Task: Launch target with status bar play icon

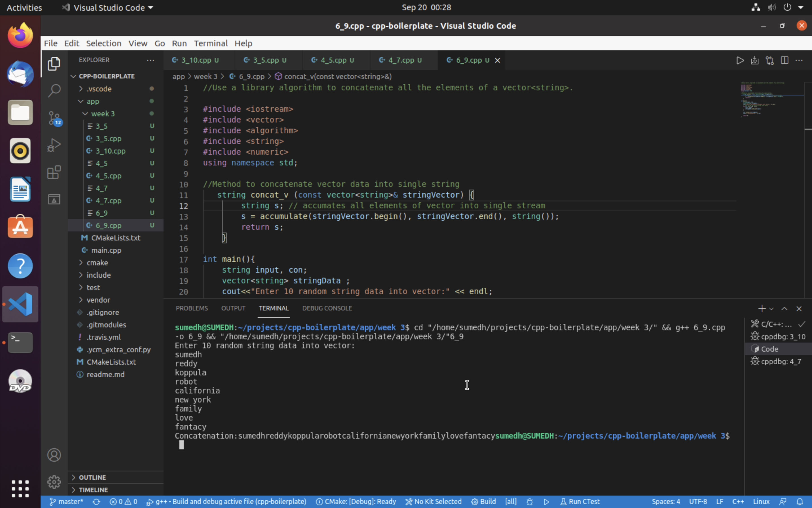Action: click(x=546, y=502)
